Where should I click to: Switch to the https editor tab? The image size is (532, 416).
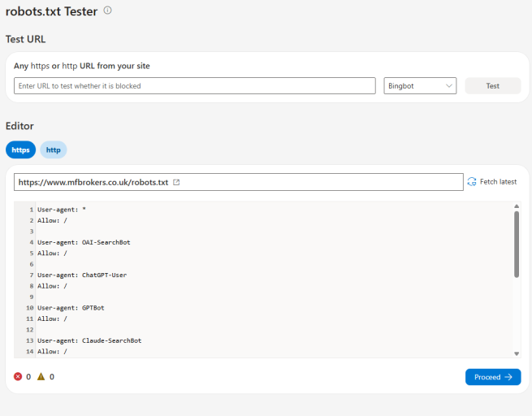(20, 150)
